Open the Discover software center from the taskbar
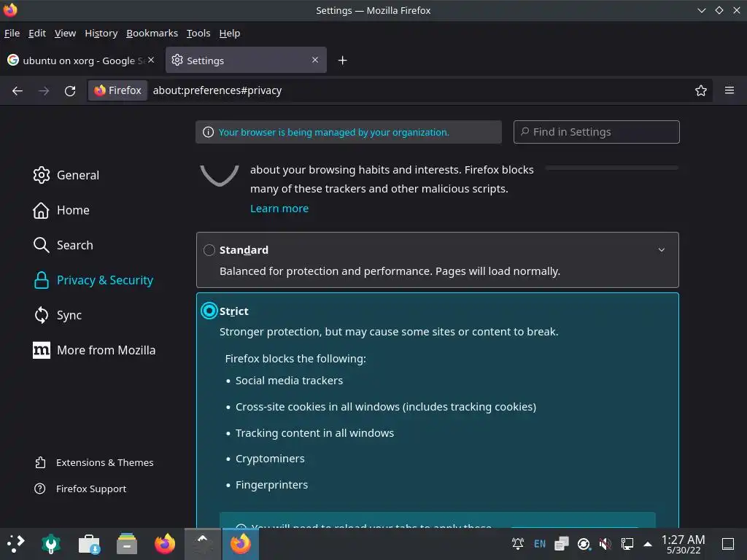Screen dimensions: 747x560 [89, 544]
